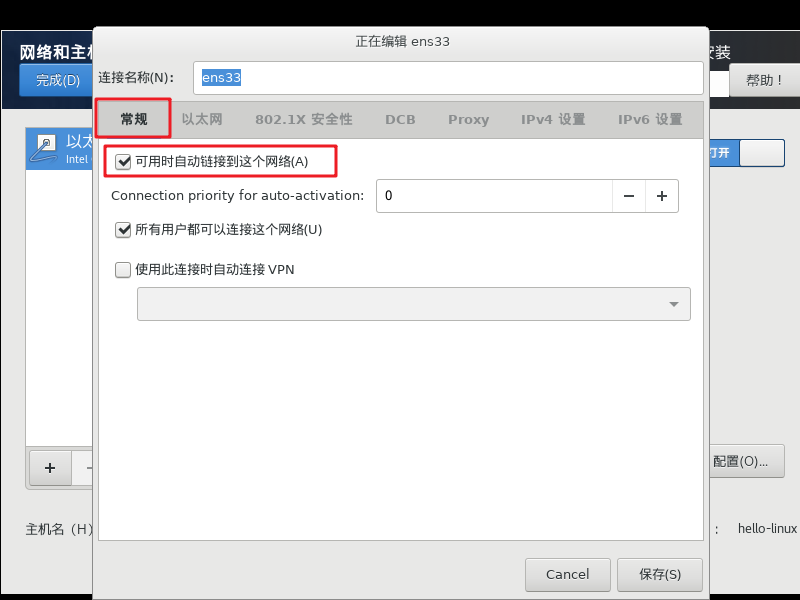800x600 pixels.
Task: Click the 连接名称 input field
Action: pyautogui.click(x=448, y=78)
